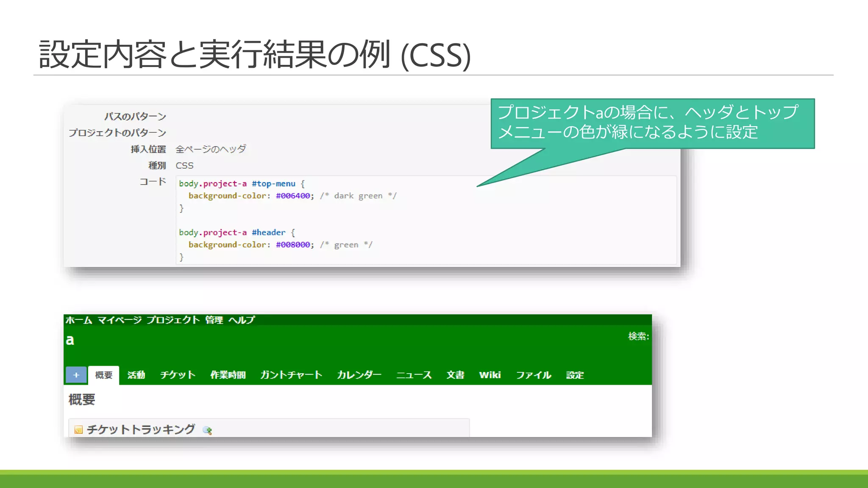Switch to the ガントチャート tab
Image resolution: width=868 pixels, height=488 pixels.
click(x=291, y=375)
